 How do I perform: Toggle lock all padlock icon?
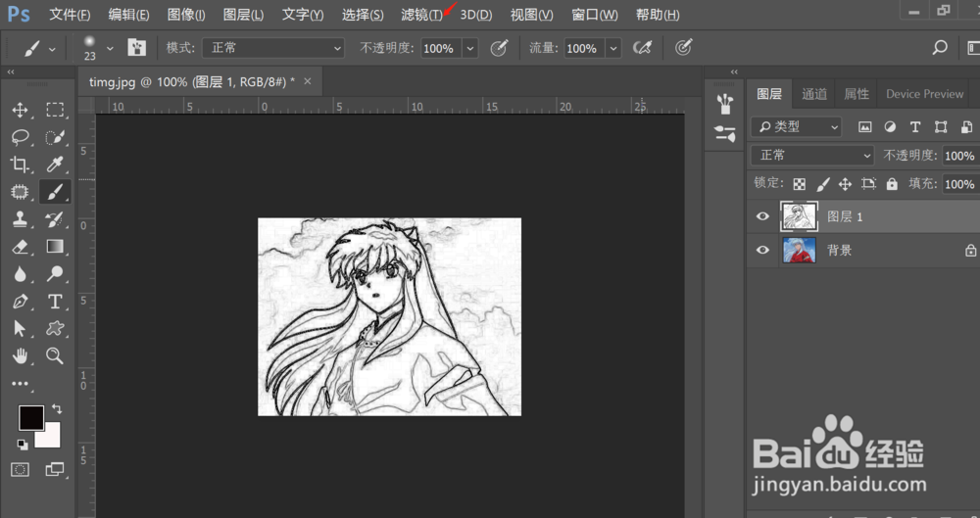[892, 184]
